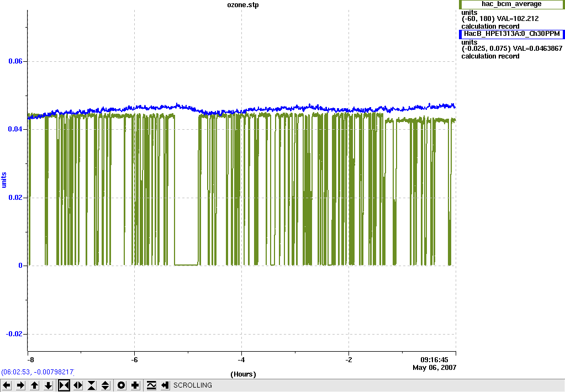
Task: Click the ozone.stp graph title
Action: (x=243, y=5)
